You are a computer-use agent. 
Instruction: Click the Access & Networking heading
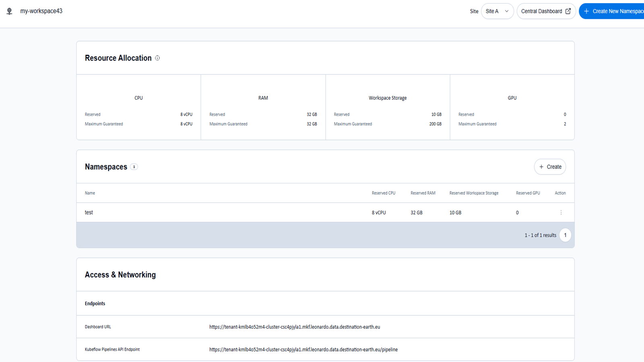pos(120,275)
